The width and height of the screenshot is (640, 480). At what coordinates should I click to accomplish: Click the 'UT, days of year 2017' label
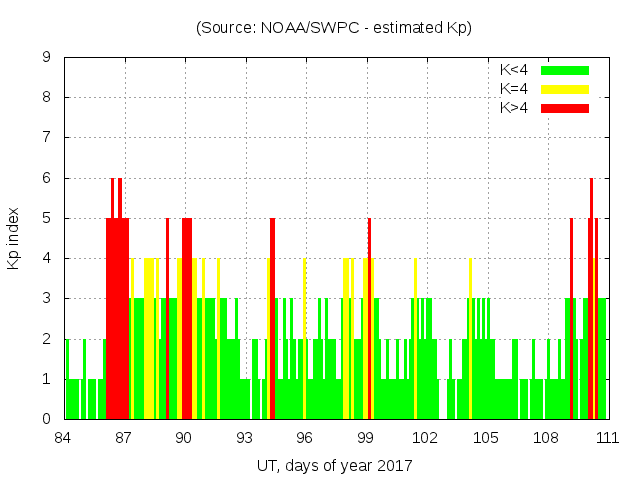point(334,465)
